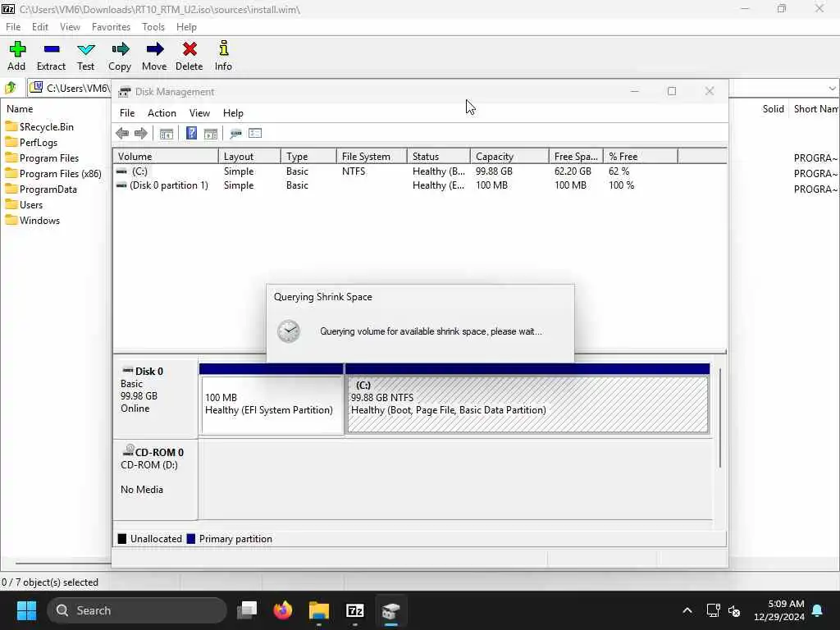
Task: Launch Firefox from the taskbar
Action: click(x=283, y=610)
